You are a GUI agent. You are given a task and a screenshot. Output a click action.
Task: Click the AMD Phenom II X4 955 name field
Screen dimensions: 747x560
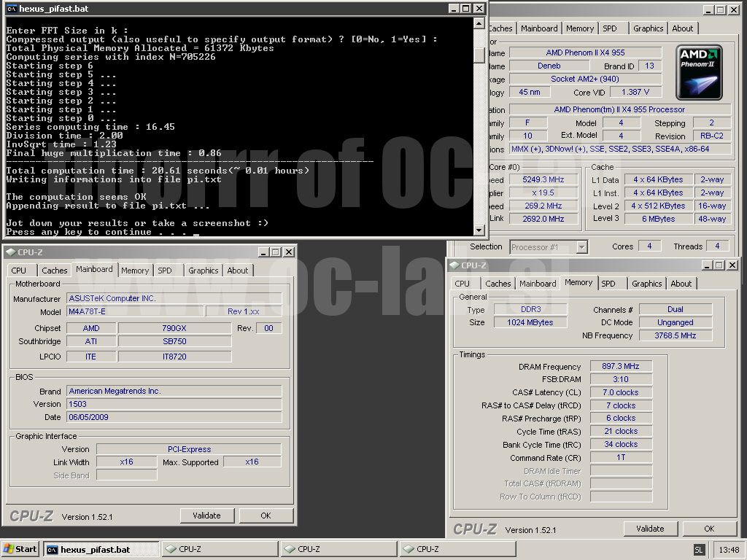(x=586, y=52)
